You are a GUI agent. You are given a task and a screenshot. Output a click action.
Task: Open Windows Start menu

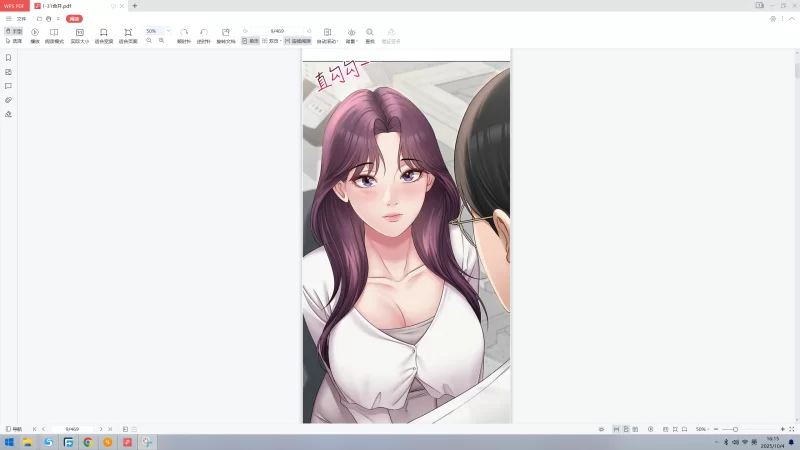point(9,442)
